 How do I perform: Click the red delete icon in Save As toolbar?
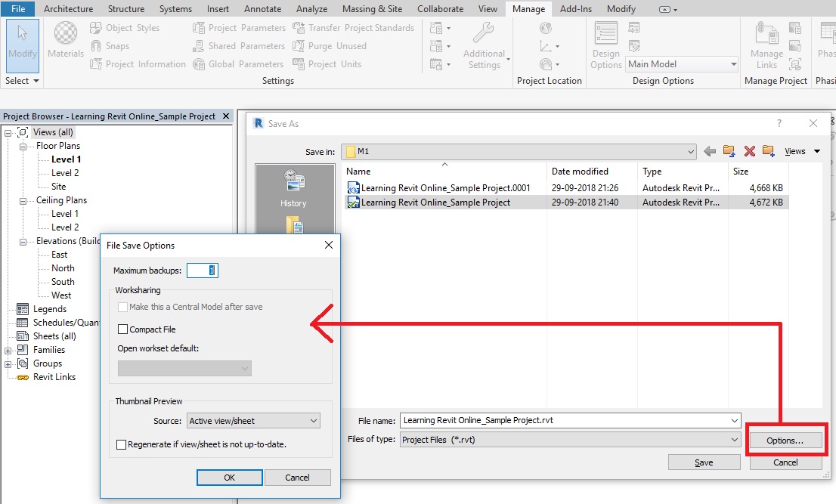(x=750, y=151)
